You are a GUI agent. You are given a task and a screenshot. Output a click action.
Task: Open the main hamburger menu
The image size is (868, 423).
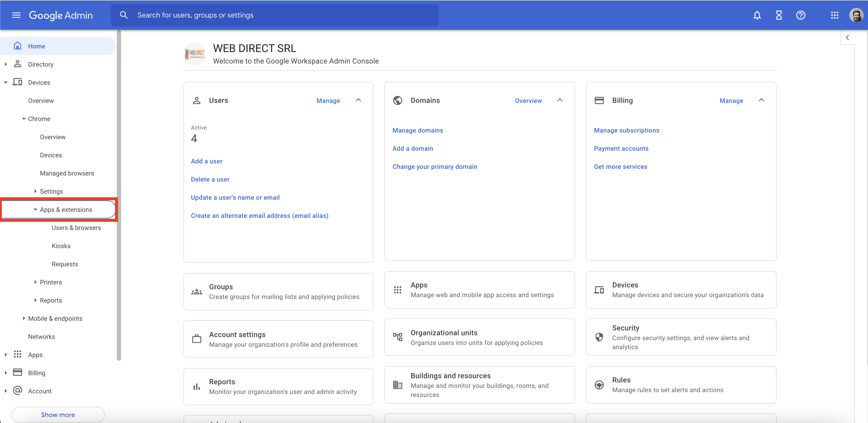pyautogui.click(x=16, y=15)
